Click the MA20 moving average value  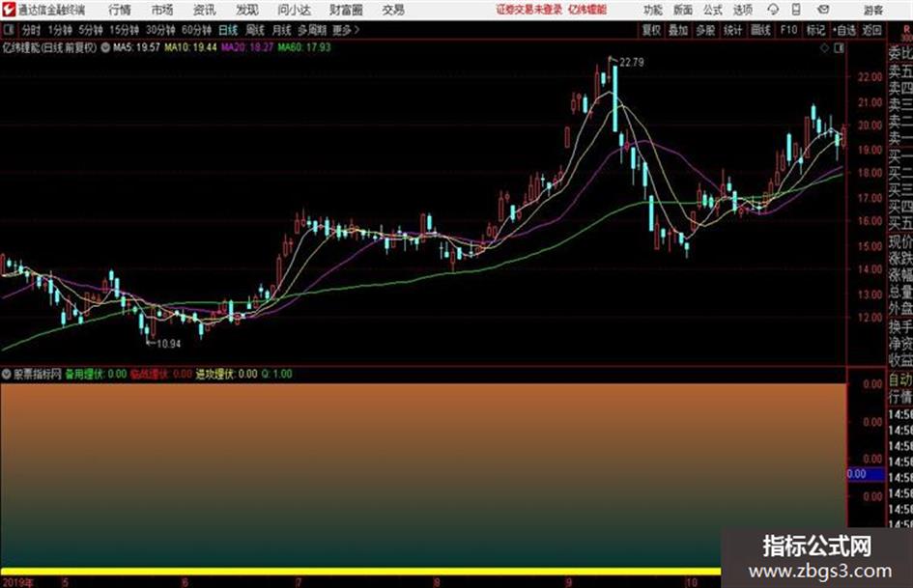point(247,47)
